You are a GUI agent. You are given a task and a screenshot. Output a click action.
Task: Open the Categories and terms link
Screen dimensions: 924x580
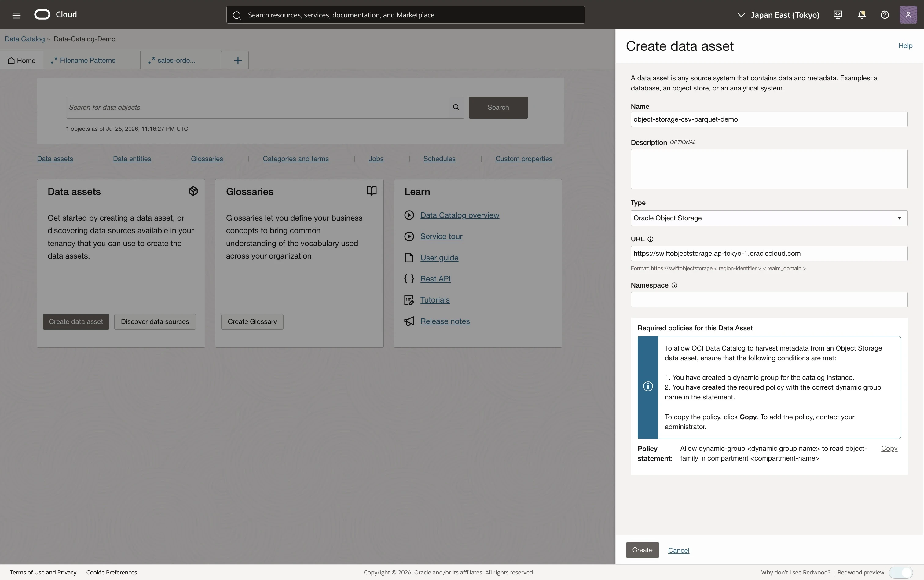(x=296, y=159)
